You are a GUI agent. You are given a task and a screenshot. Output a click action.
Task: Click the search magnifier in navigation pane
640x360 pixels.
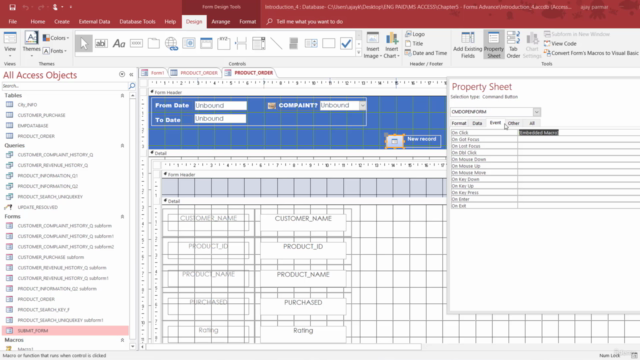click(132, 86)
